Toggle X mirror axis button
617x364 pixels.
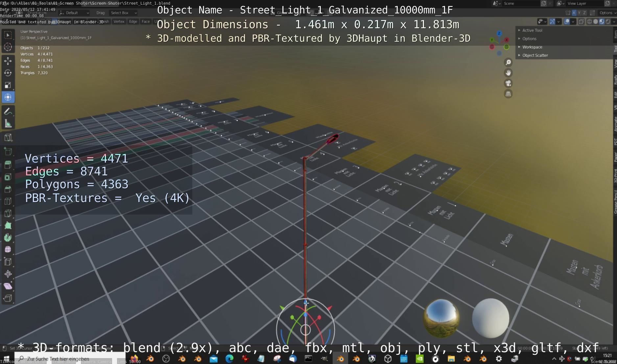click(x=574, y=13)
